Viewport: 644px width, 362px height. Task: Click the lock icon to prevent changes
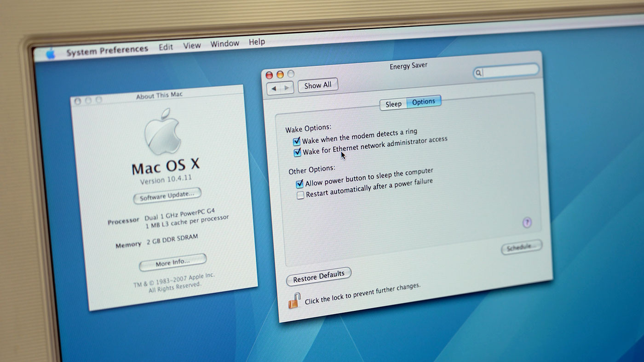[x=294, y=301]
